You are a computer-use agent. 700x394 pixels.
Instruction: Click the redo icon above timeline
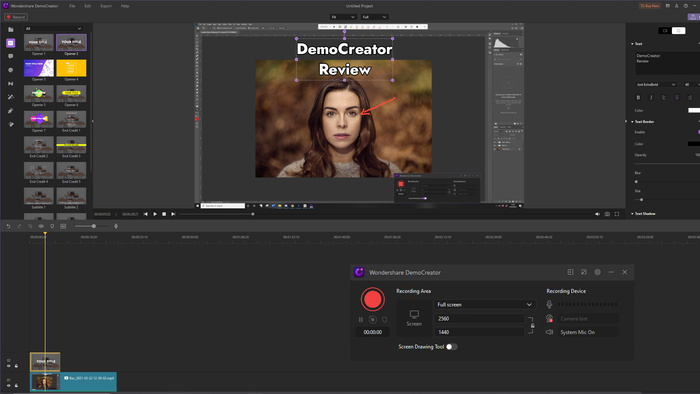(19, 226)
